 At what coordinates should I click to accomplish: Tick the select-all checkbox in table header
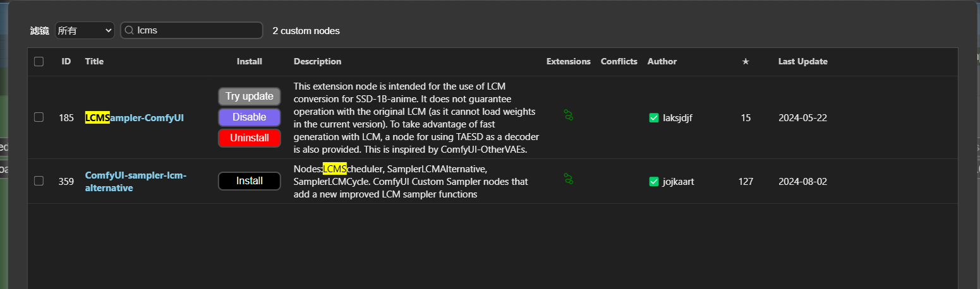(39, 61)
